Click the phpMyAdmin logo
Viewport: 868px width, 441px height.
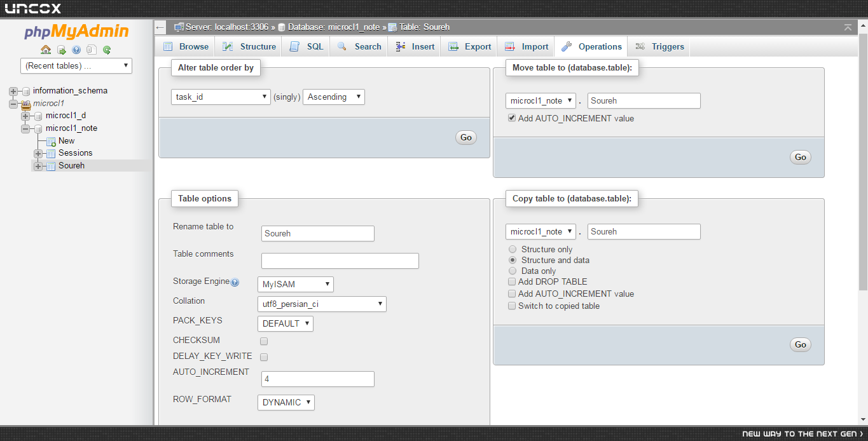pos(76,32)
